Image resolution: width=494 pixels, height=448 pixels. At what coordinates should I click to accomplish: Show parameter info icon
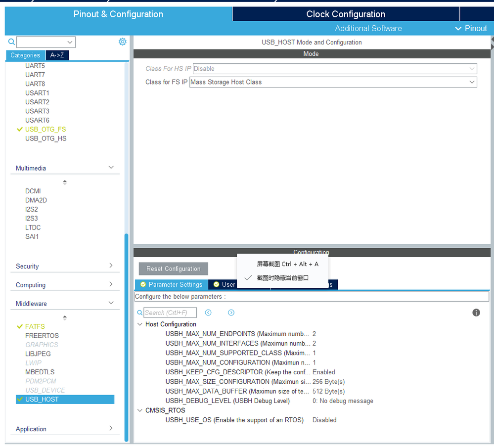(476, 313)
